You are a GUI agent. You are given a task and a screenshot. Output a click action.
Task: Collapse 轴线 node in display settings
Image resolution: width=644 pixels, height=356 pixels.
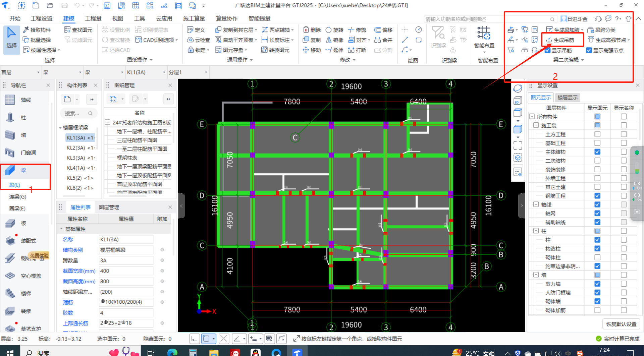click(536, 204)
